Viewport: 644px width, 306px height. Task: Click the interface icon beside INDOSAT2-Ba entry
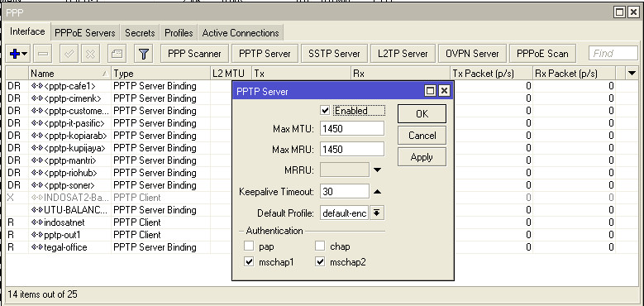37,198
